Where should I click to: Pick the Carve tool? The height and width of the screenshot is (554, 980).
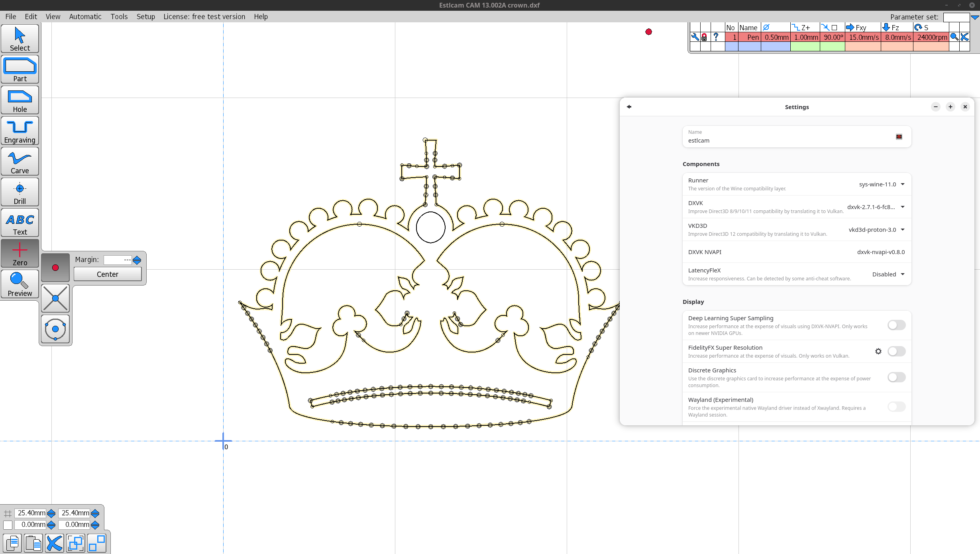20,161
